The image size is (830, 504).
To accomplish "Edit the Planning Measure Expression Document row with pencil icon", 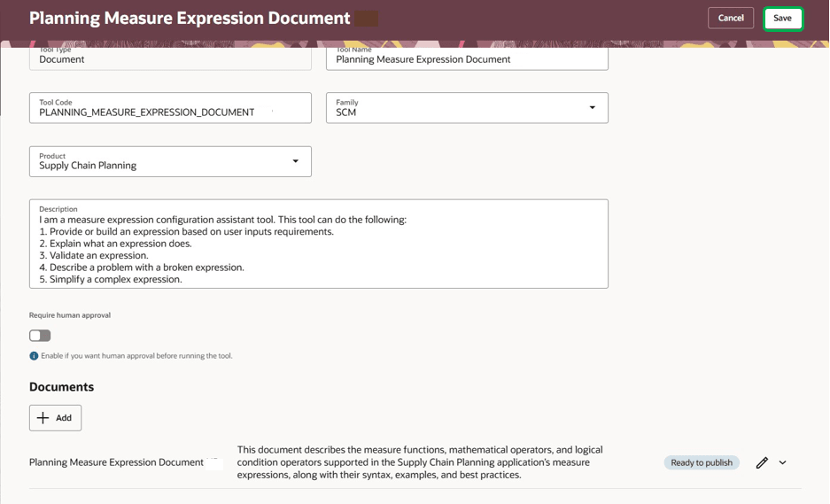I will pyautogui.click(x=762, y=462).
